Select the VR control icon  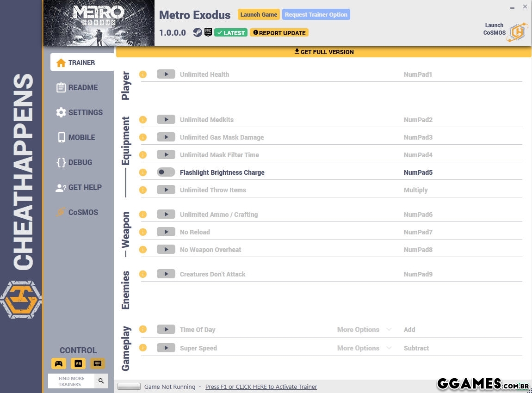click(x=78, y=363)
